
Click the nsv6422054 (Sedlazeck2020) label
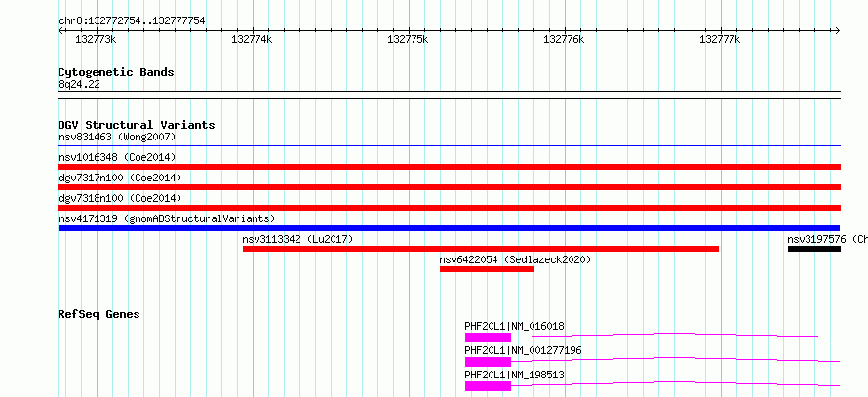click(x=515, y=259)
